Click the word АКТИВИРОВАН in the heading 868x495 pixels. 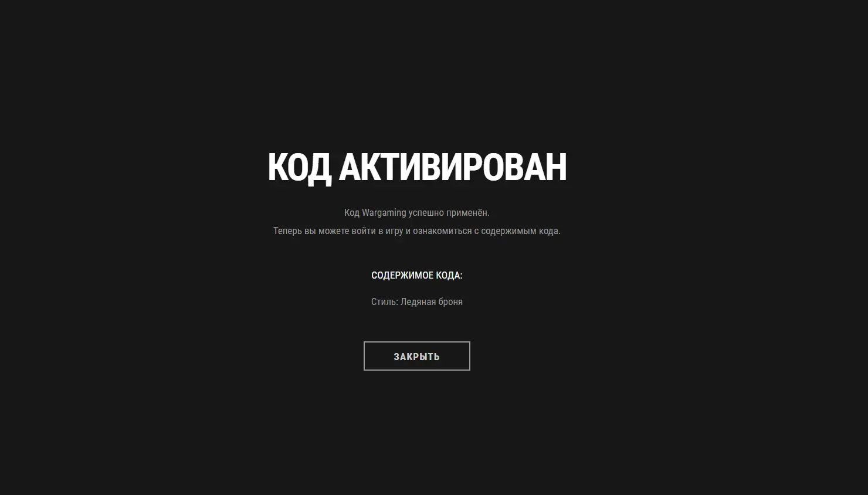coord(453,167)
